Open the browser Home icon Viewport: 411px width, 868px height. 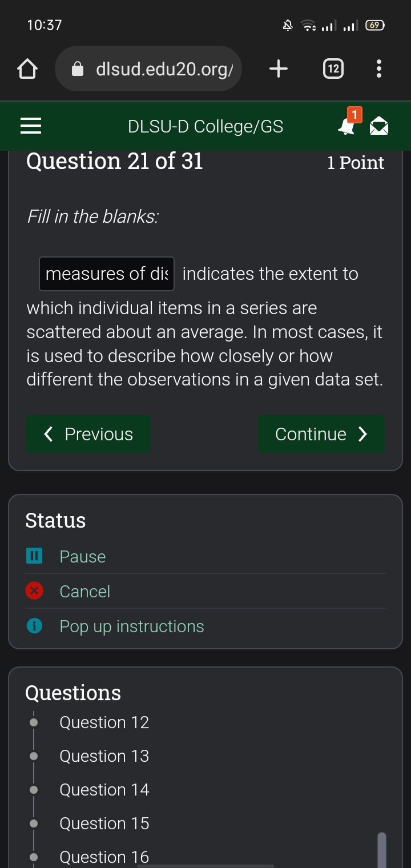(x=27, y=69)
